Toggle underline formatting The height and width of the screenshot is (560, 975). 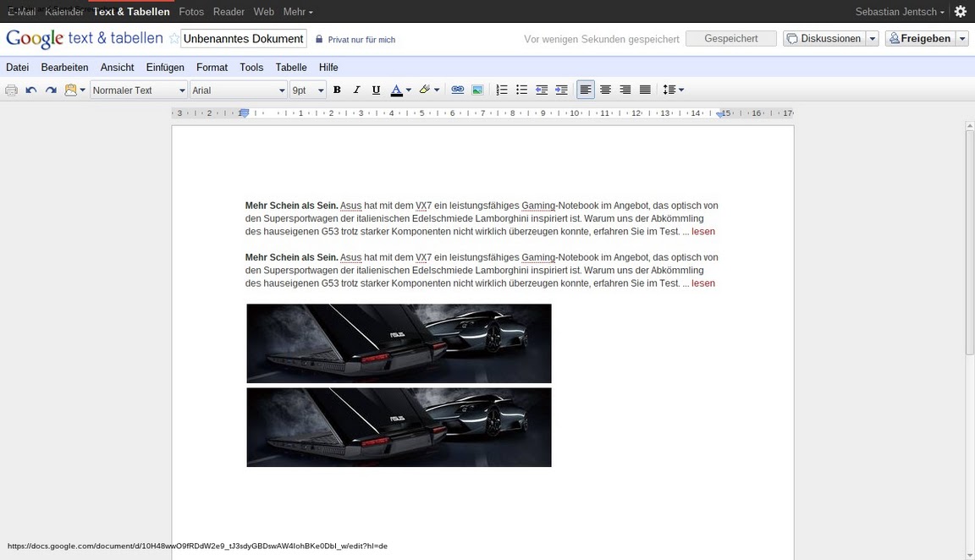[x=376, y=90]
